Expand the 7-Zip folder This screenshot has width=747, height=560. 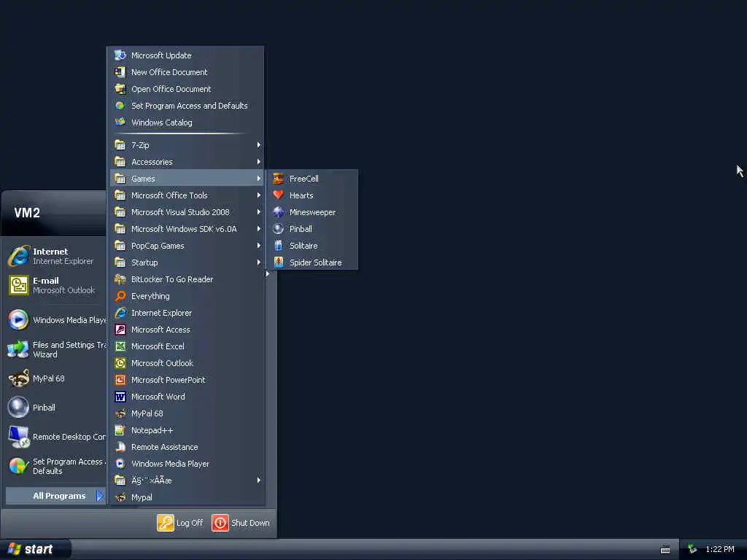187,145
